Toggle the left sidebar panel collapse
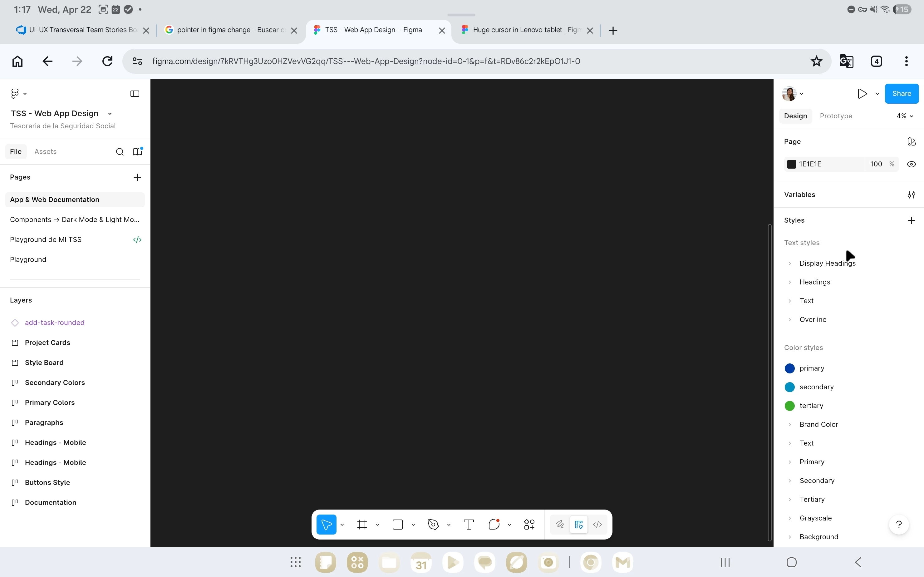Image resolution: width=924 pixels, height=577 pixels. pos(135,94)
